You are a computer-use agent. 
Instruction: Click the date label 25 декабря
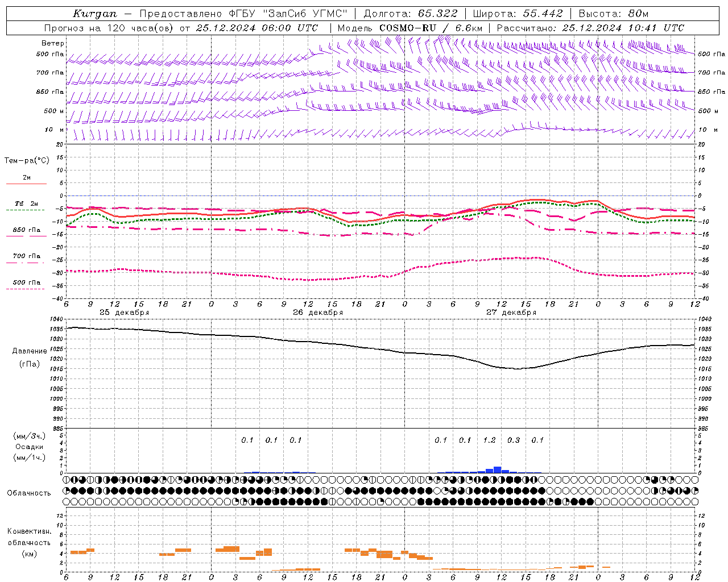click(125, 313)
